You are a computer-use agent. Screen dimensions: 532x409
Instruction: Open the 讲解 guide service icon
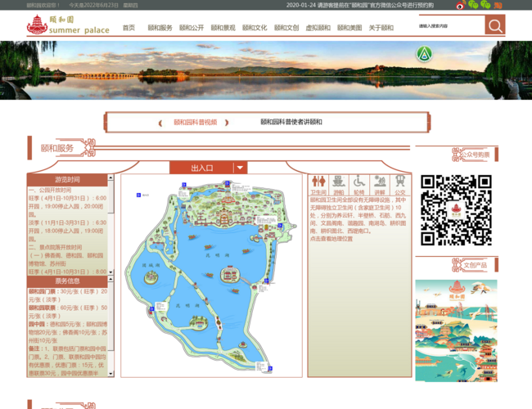(380, 184)
